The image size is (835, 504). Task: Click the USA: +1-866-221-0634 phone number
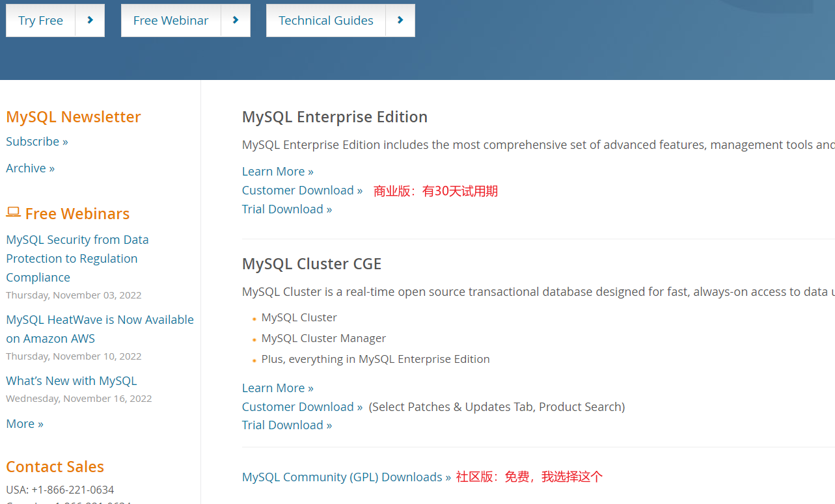(60, 490)
